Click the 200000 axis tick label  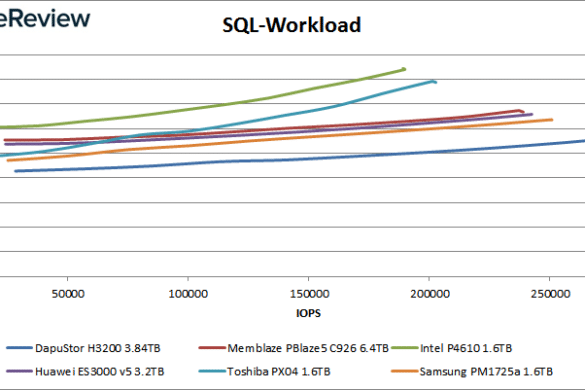430,294
